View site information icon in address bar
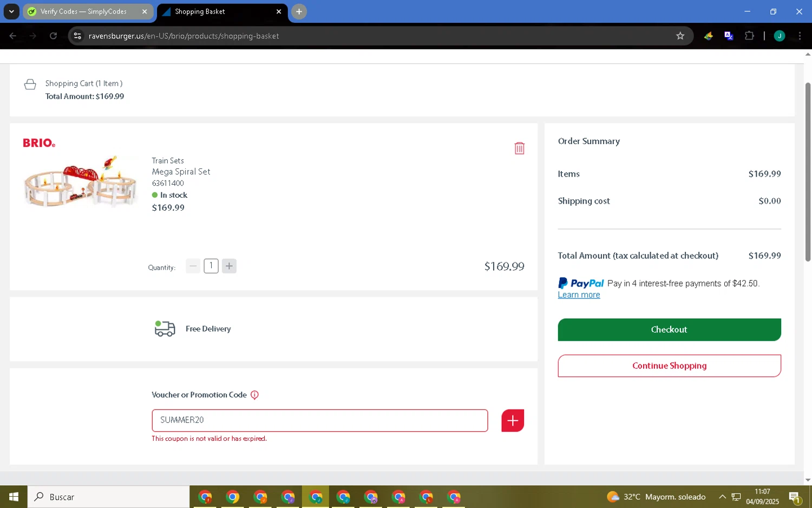The width and height of the screenshot is (812, 508). pos(77,36)
